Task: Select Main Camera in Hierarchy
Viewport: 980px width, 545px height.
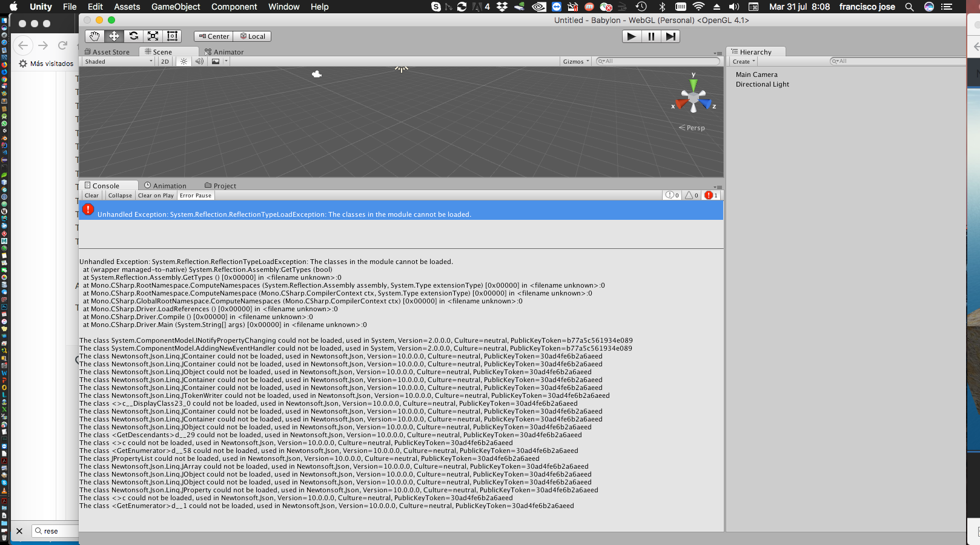Action: (757, 74)
